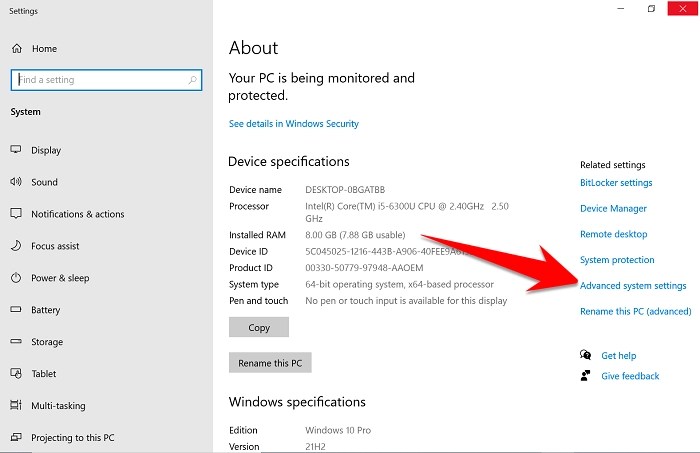Image resolution: width=700 pixels, height=453 pixels.
Task: Minimize the Settings window
Action: (621, 8)
